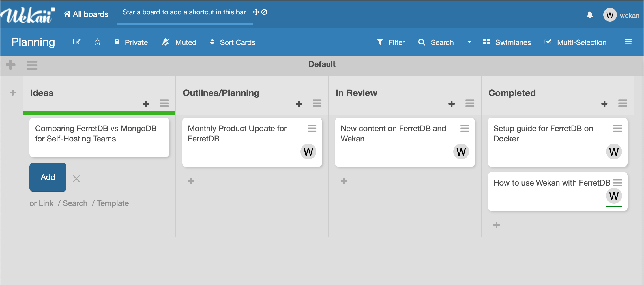Edit the Planning board title with pencil icon
Image resolution: width=644 pixels, height=285 pixels.
point(77,42)
